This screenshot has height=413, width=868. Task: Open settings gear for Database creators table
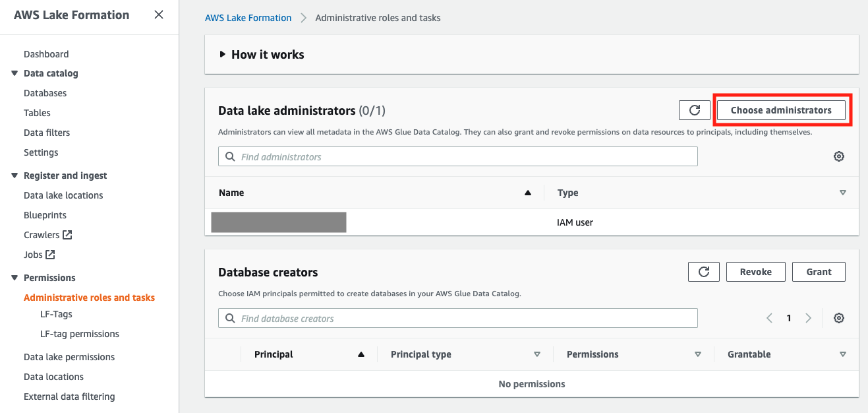[x=838, y=318]
